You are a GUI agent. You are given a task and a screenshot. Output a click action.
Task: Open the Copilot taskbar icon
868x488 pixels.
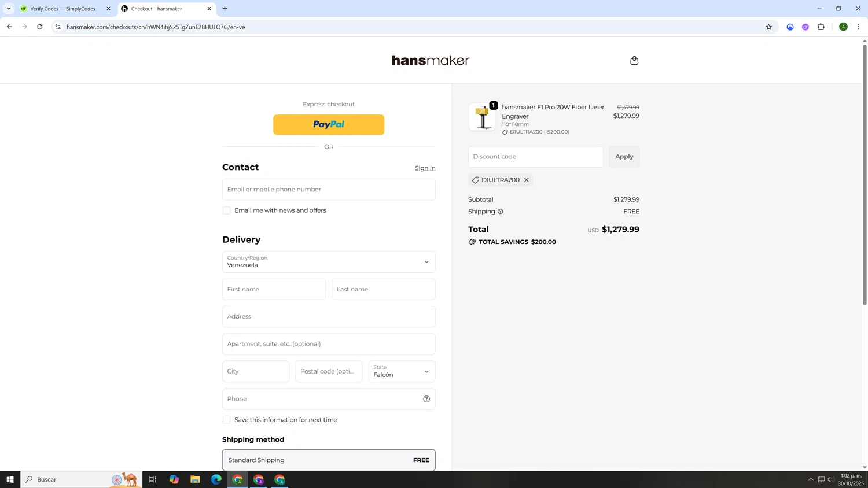coord(174,479)
